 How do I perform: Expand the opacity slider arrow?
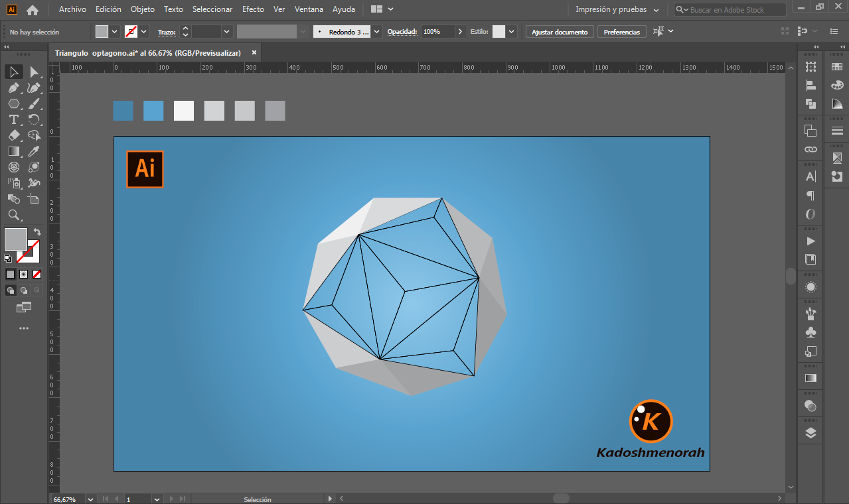pos(461,32)
